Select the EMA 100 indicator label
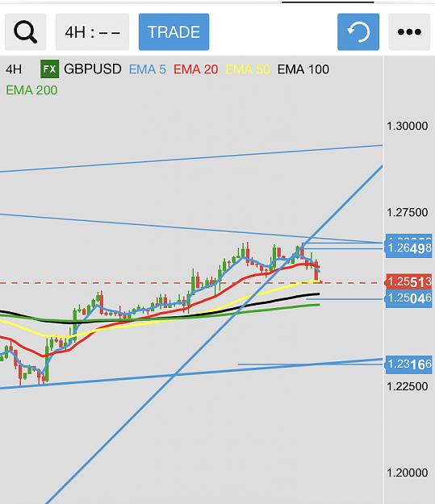435x504 pixels. click(x=303, y=69)
